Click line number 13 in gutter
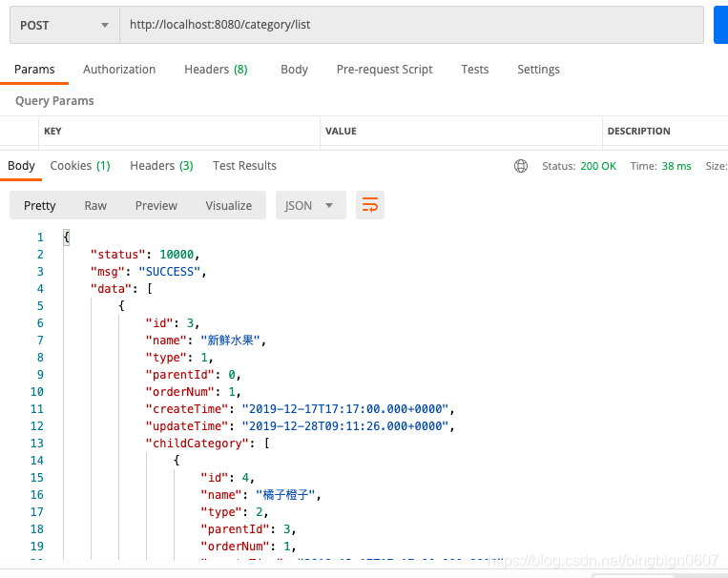728x578 pixels. [x=37, y=444]
